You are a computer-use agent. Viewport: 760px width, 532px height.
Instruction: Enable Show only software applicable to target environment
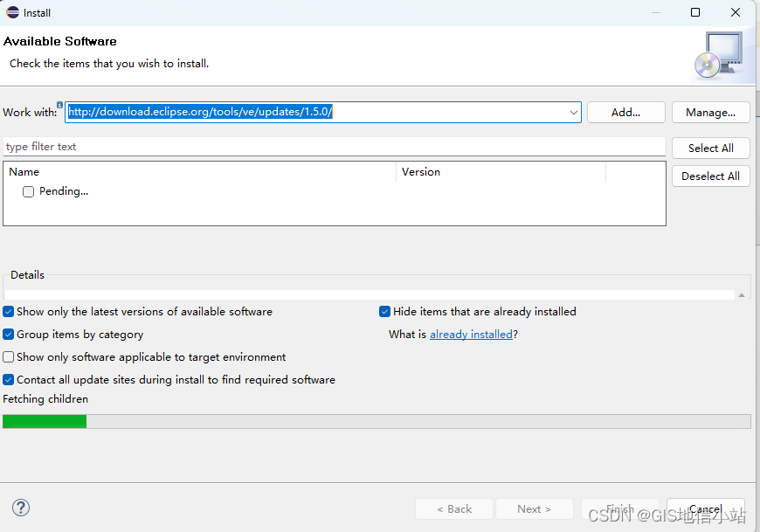pyautogui.click(x=8, y=357)
